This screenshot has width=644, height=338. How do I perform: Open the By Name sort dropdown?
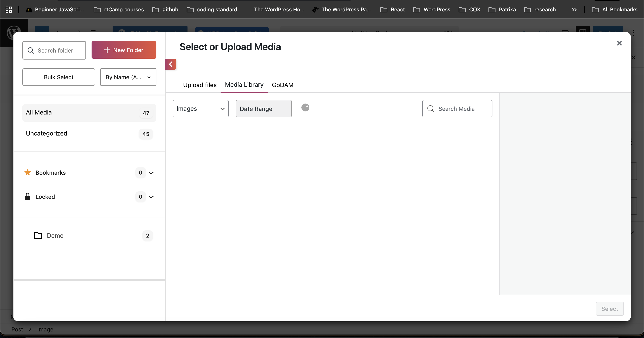[128, 77]
